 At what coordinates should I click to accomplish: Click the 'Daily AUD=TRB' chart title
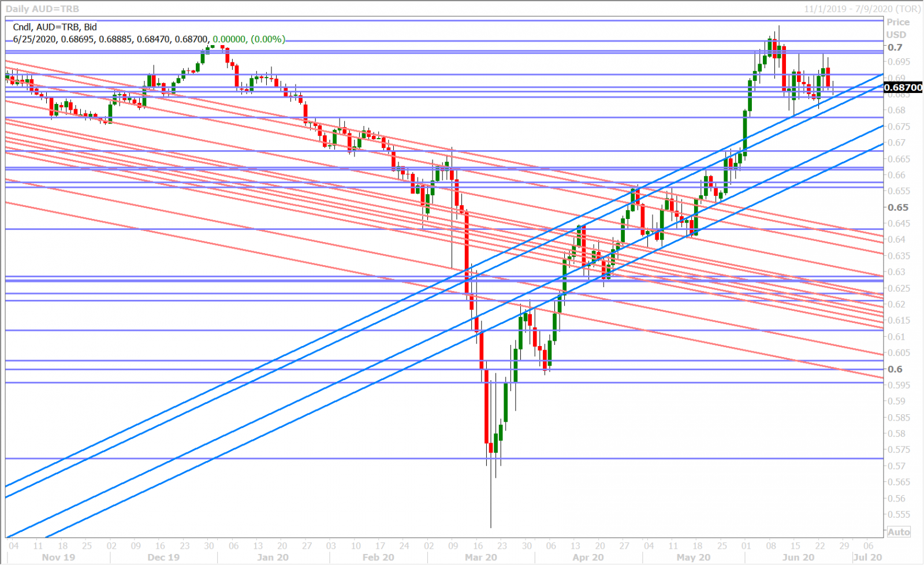coord(42,9)
